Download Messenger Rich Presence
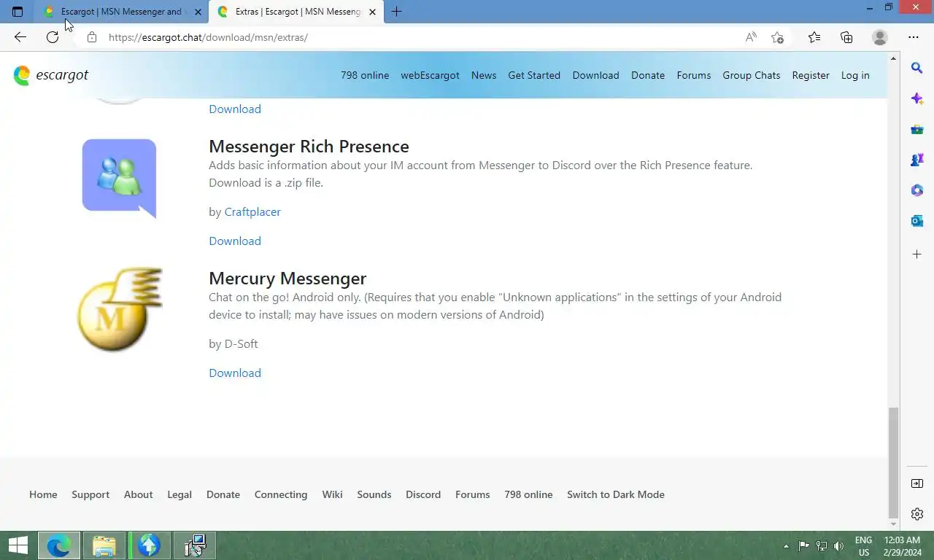The height and width of the screenshot is (560, 934). (x=235, y=241)
